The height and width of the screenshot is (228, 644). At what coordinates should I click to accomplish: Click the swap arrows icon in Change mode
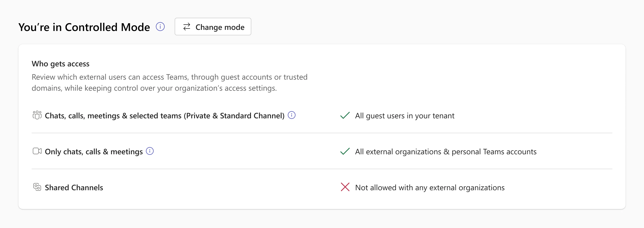click(x=187, y=27)
